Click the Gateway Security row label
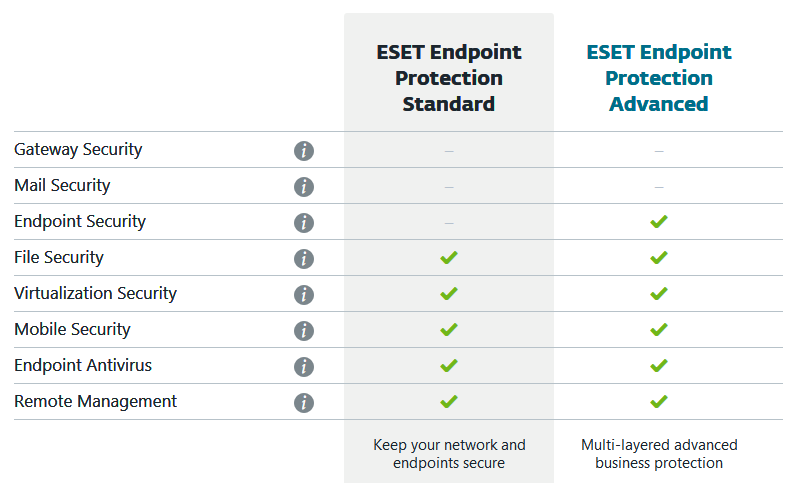 pos(78,150)
